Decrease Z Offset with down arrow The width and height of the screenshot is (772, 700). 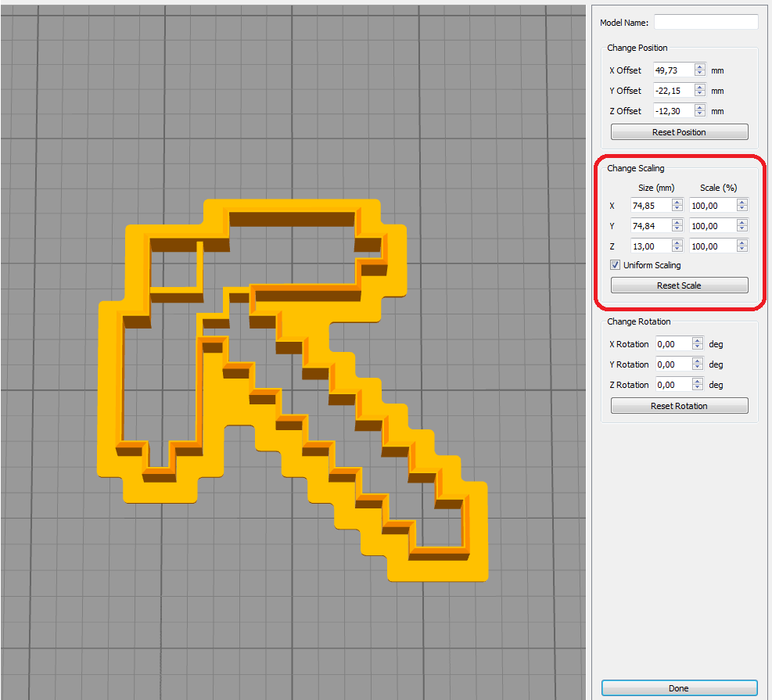[699, 113]
